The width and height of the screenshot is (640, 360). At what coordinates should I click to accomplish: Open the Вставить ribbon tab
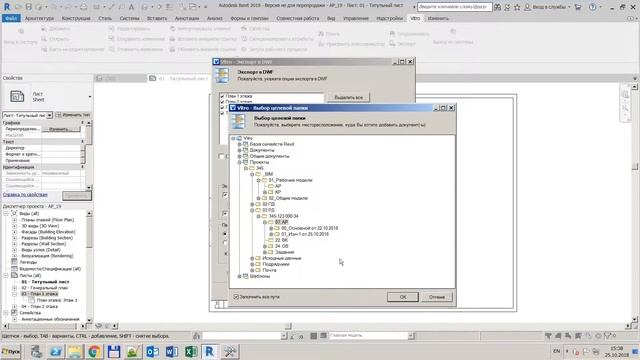[x=157, y=18]
